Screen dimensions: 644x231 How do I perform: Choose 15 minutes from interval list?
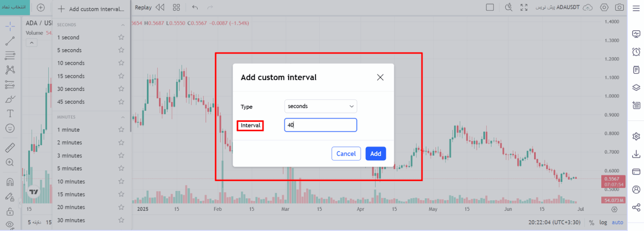coord(71,194)
